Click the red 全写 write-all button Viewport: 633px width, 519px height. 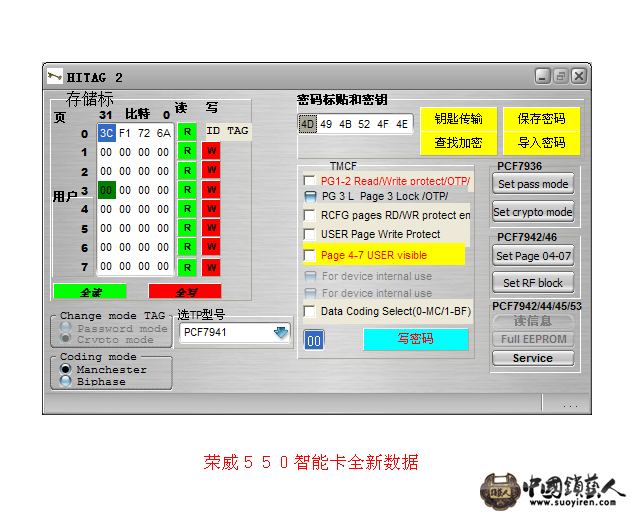[185, 291]
